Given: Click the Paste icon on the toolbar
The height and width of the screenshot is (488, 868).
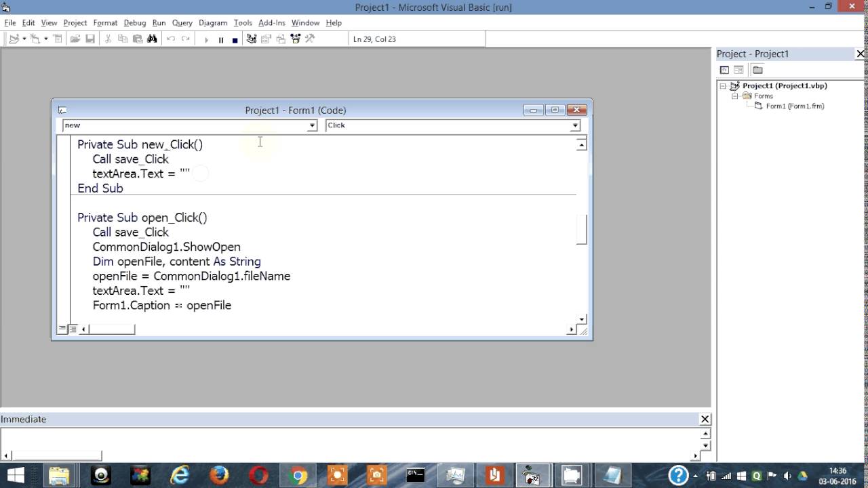Looking at the screenshot, I should 138,39.
